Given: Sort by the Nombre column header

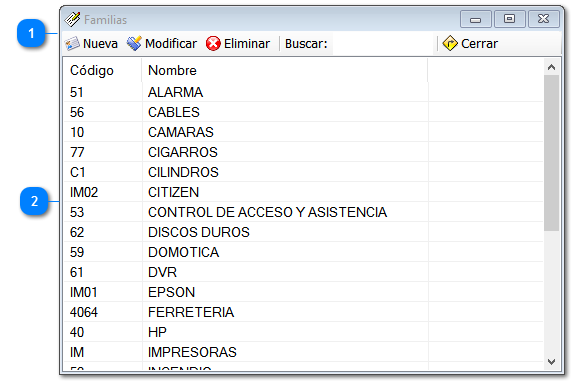Looking at the screenshot, I should [284, 70].
